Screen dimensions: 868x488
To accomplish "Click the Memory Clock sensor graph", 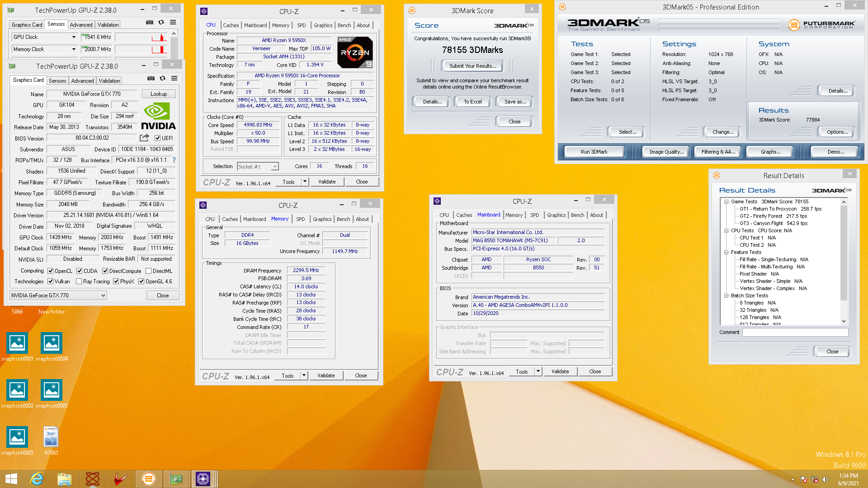I will pos(141,49).
